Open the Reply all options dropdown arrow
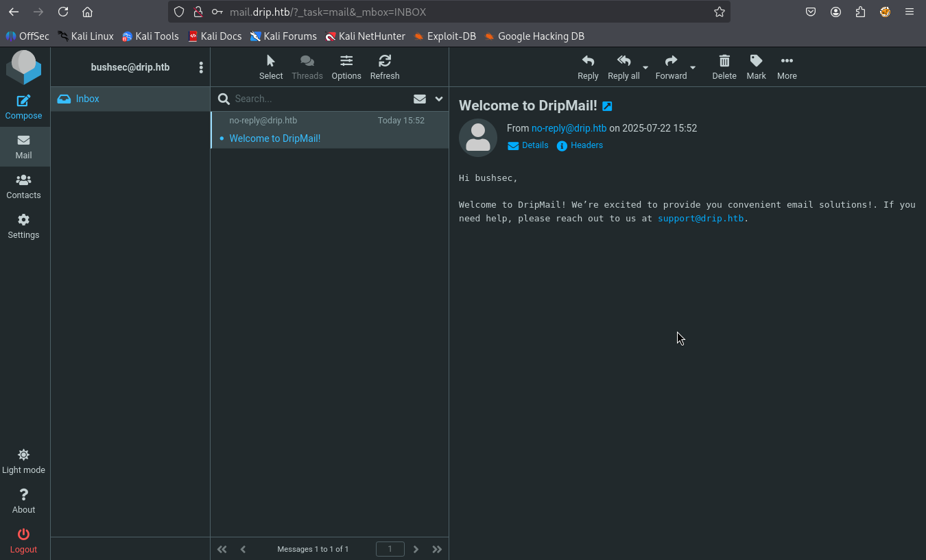The width and height of the screenshot is (926, 560). (x=645, y=67)
